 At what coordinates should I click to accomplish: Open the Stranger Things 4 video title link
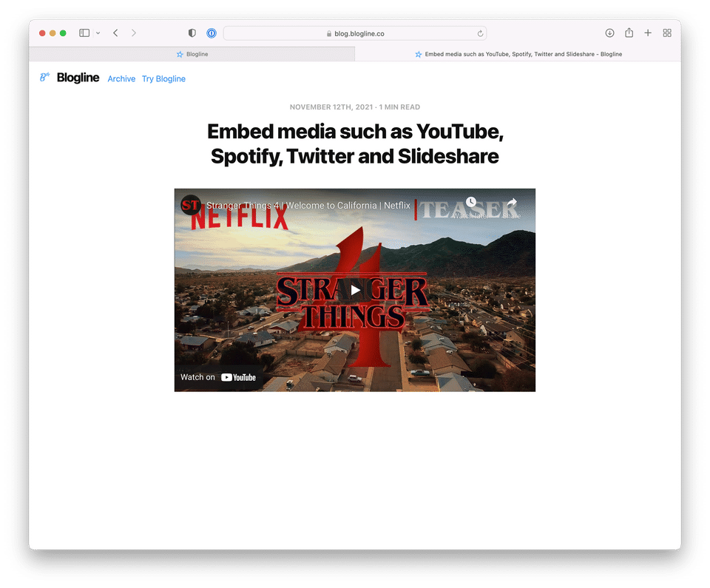click(308, 206)
